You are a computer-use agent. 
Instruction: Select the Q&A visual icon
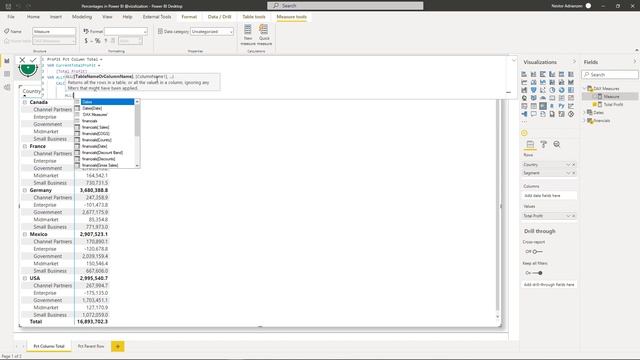click(x=533, y=114)
